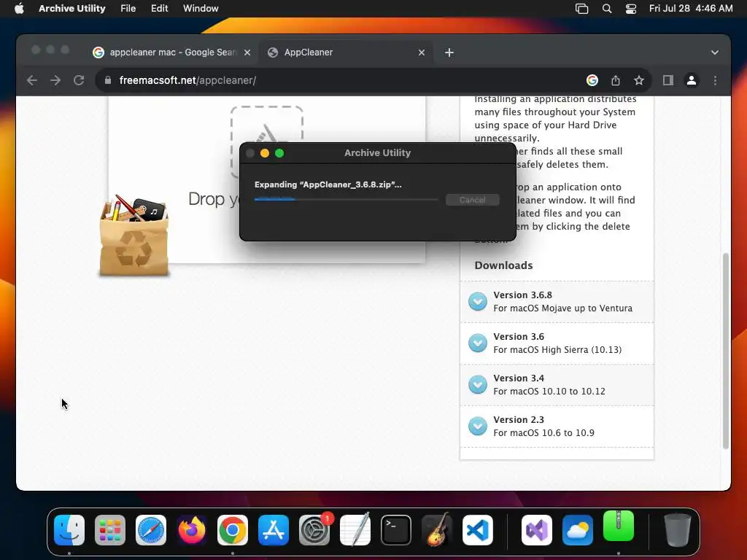Open the File menu
The height and width of the screenshot is (560, 747).
pyautogui.click(x=128, y=8)
